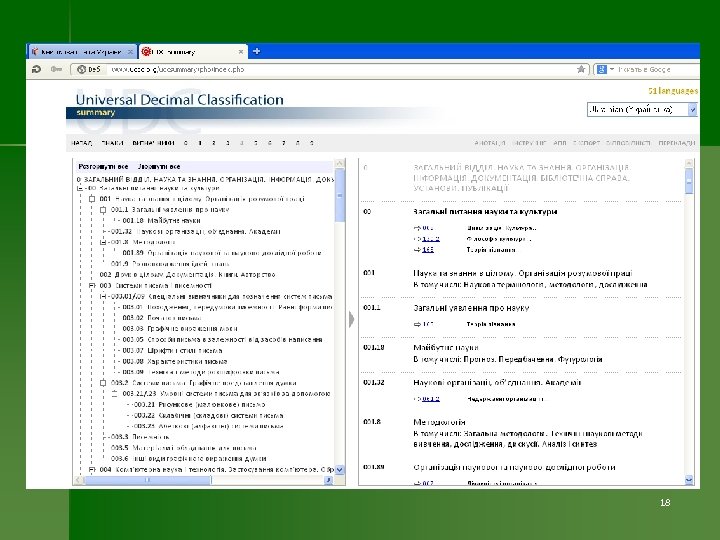Open the ЕКСПОРТ menu item
The image size is (720, 540).
point(586,143)
